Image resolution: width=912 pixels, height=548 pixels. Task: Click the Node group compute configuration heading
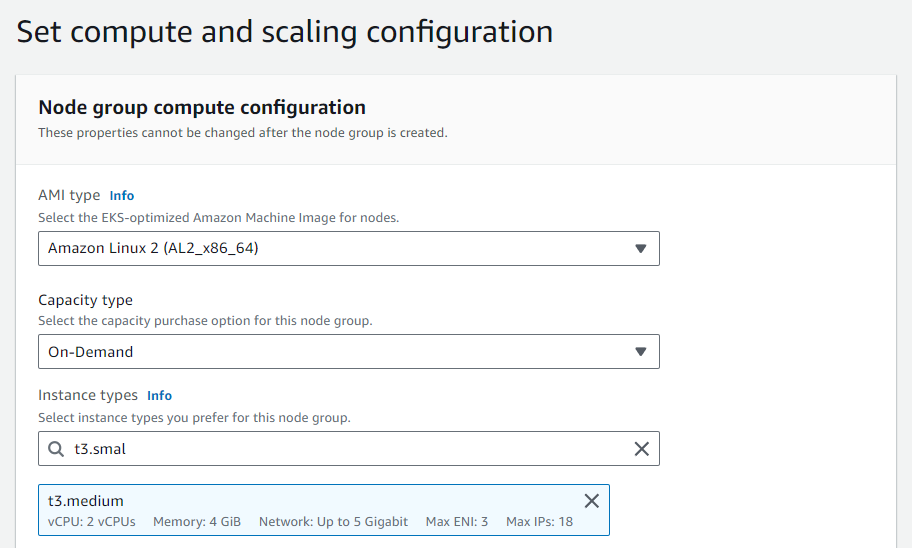[202, 108]
